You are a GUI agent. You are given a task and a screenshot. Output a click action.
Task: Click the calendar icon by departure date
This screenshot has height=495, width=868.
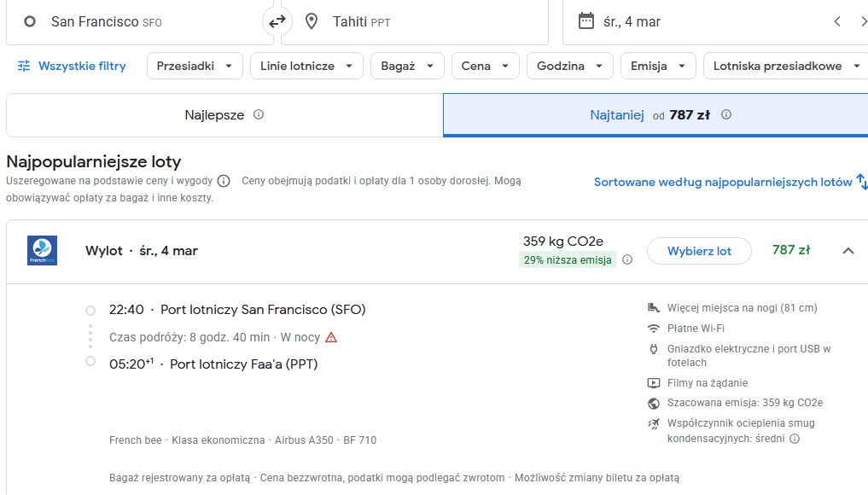[x=585, y=21]
